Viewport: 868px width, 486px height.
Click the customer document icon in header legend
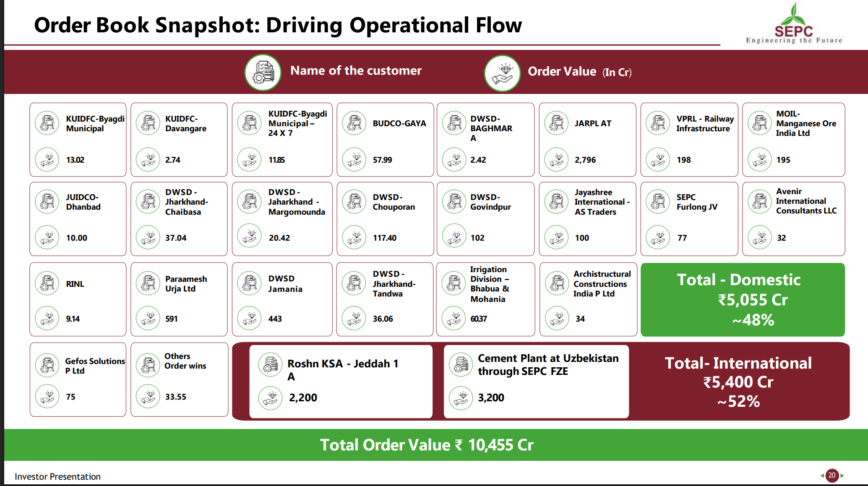tap(263, 73)
